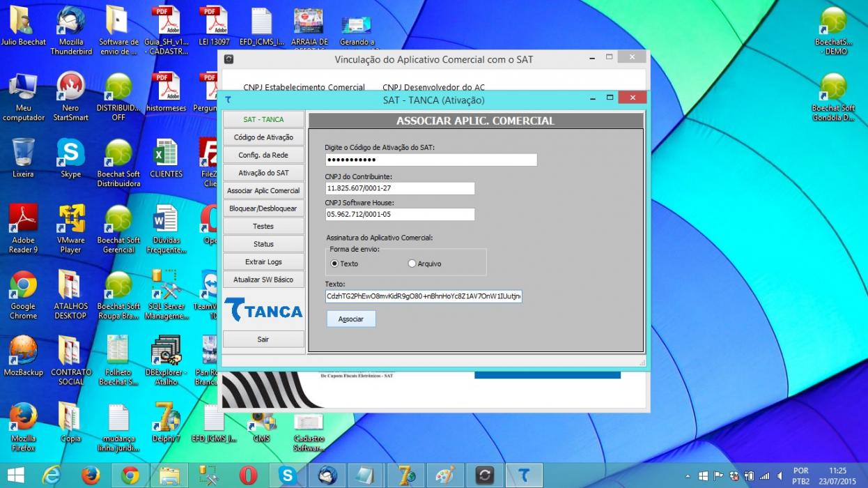The height and width of the screenshot is (488, 868).
Task: Choose Extrair Logs
Action: pos(263,261)
